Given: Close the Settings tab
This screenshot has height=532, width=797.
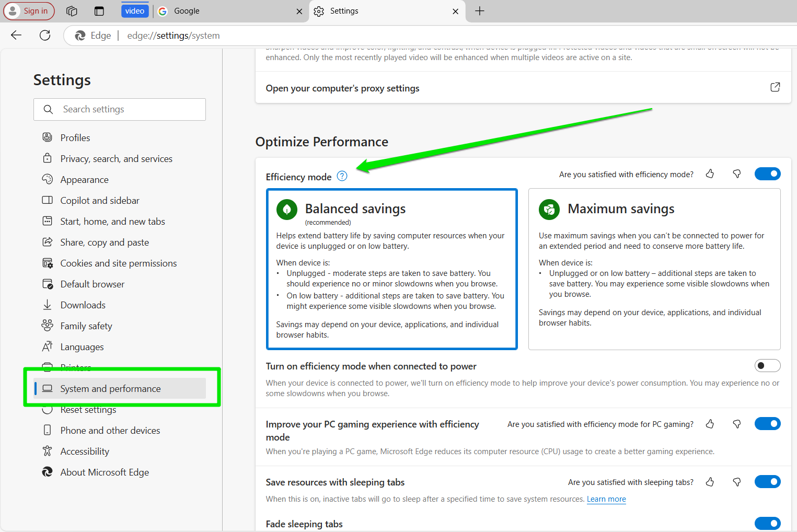Looking at the screenshot, I should tap(455, 11).
